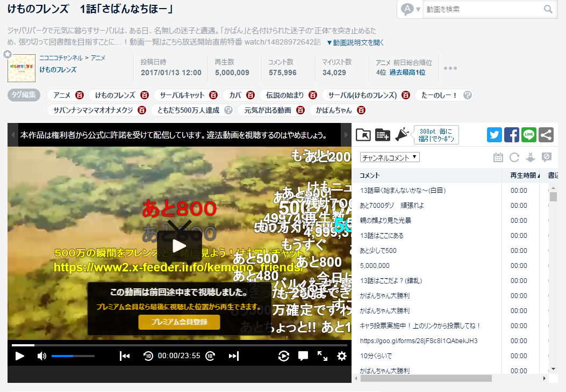Screen dimensions: 566x392
Task: Show the next marquee notice arrow
Action: (346, 135)
